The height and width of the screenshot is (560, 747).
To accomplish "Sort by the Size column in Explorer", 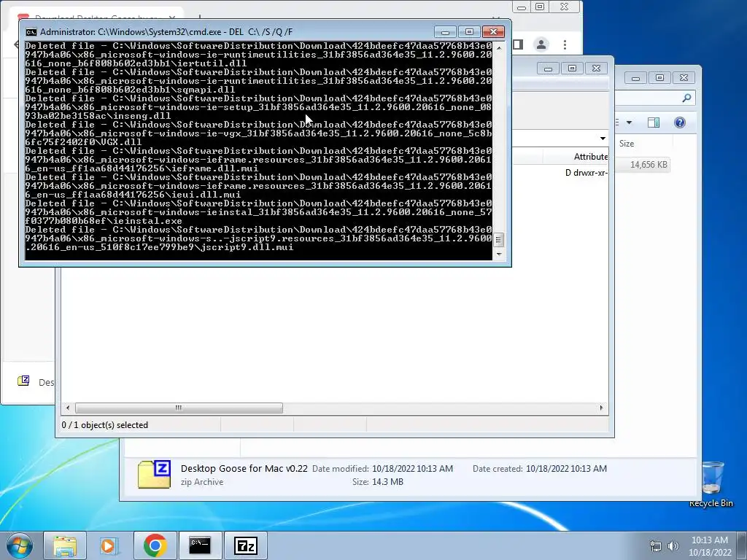I will pos(644,144).
